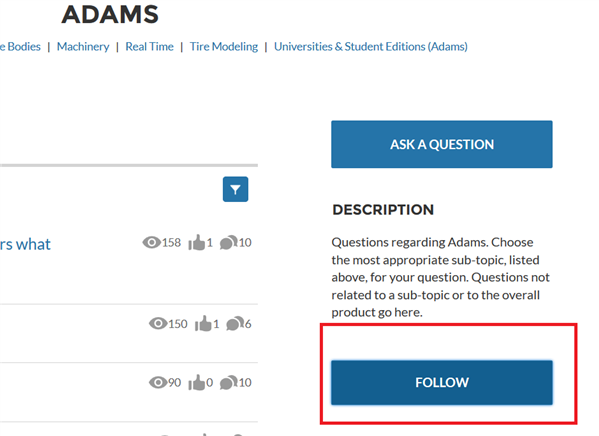Click the comments bubble icon on the 90-view post
Screen dimensions: 599x436
coord(229,382)
